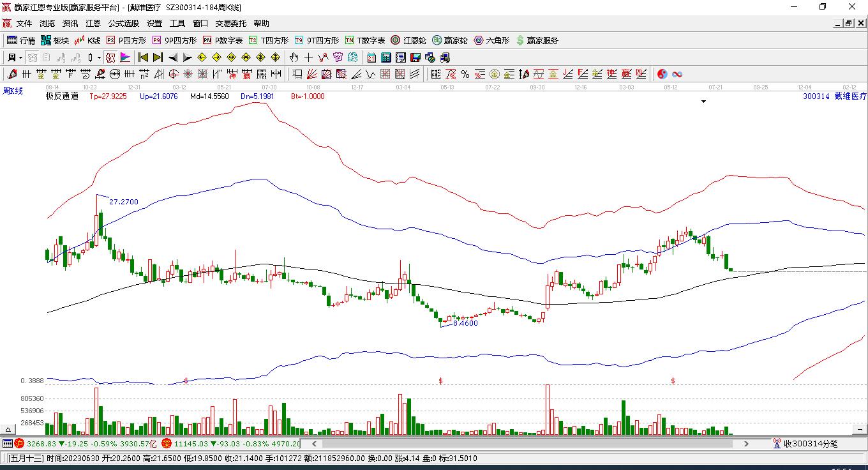
Task: Click the yin-yang icon in drawing toolbar
Action: pyautogui.click(x=662, y=74)
